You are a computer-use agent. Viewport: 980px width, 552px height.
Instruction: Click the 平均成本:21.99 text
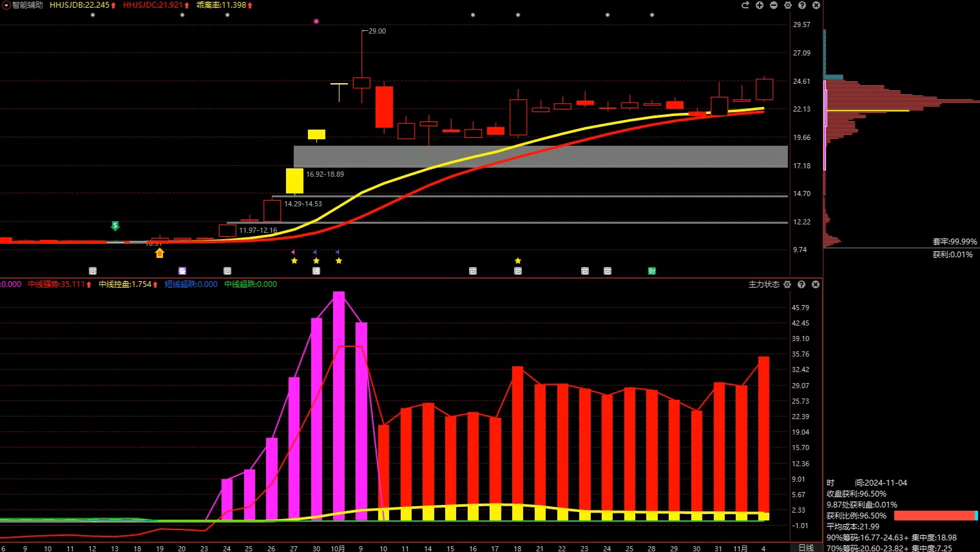coord(853,527)
